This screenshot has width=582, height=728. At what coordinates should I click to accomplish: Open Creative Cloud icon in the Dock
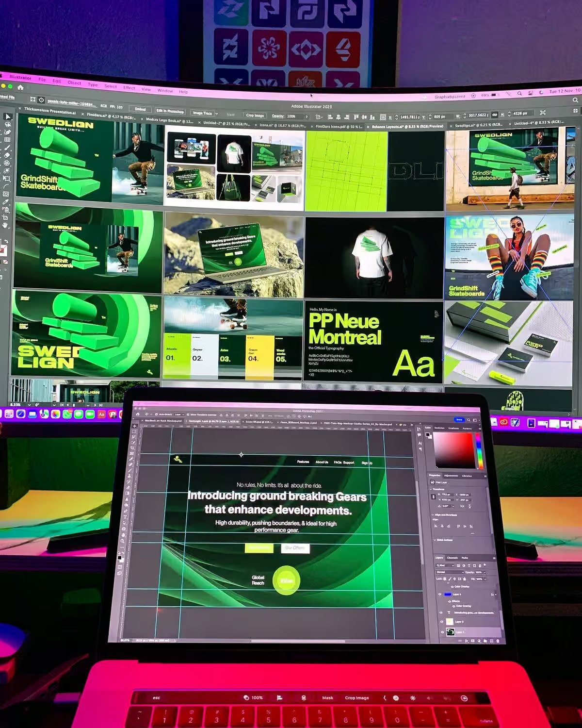pyautogui.click(x=504, y=422)
